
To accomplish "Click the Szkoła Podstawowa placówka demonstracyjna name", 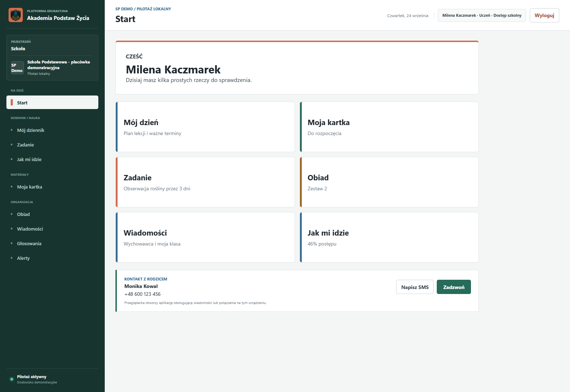I will click(59, 65).
